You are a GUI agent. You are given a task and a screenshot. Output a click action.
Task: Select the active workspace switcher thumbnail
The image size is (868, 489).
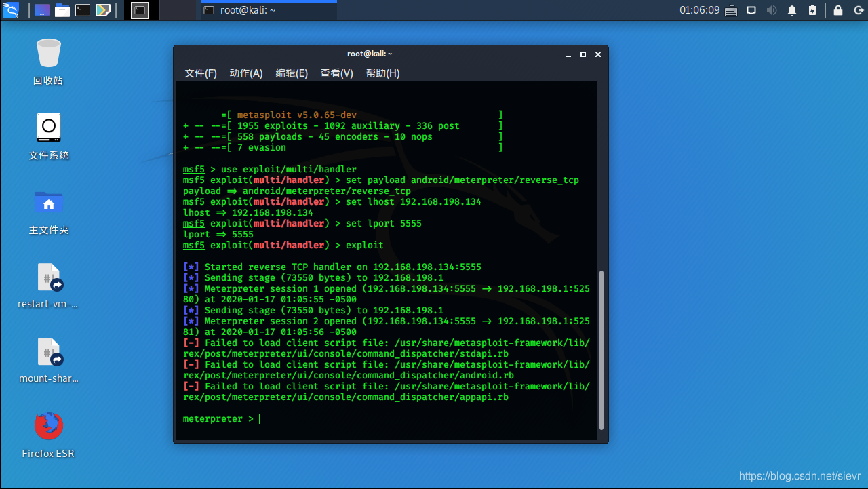point(140,10)
